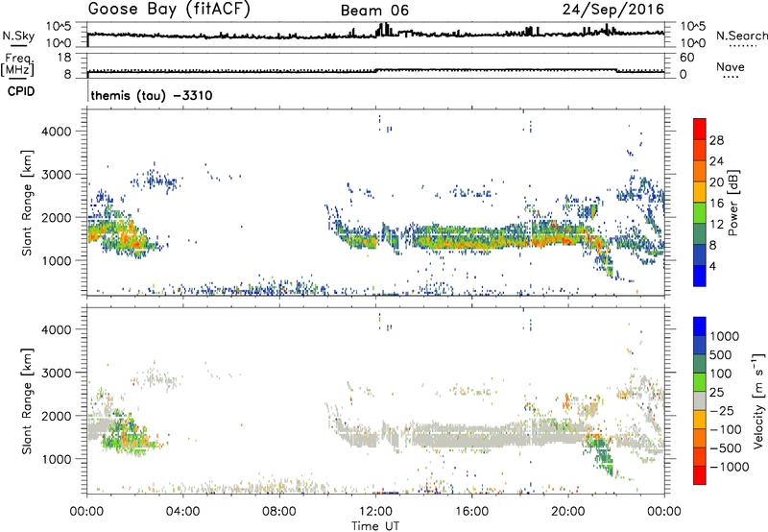
Task: Click the "-100" label on velocity colorbar
Action: 726,429
